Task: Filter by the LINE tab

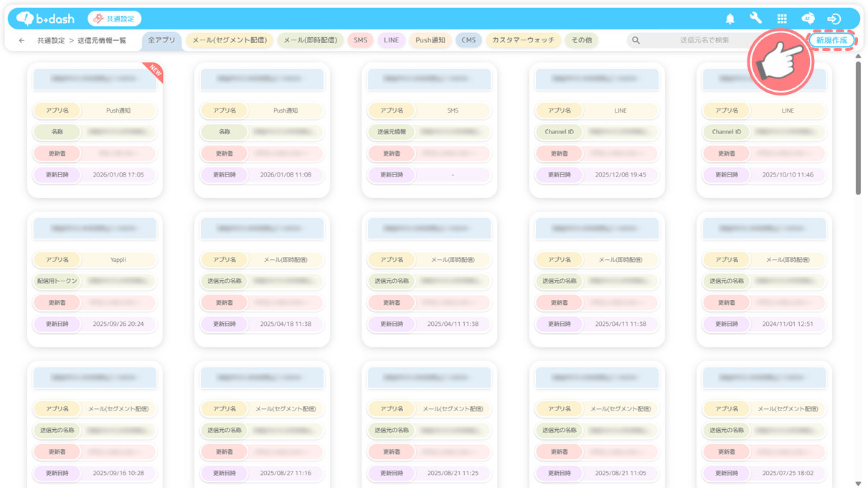Action: pos(391,41)
